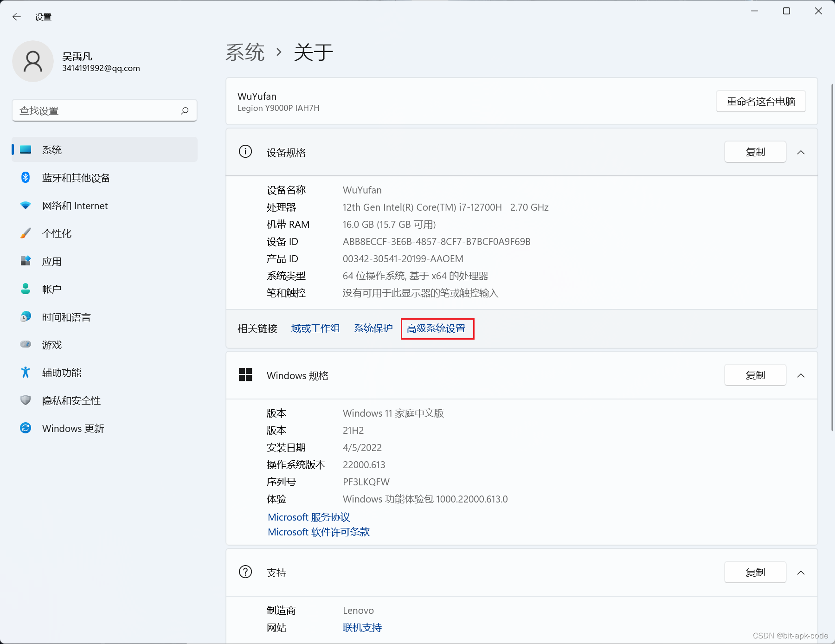Screen dimensions: 835x644
Task: Click the accessibility figure icon
Action: [x=26, y=372]
